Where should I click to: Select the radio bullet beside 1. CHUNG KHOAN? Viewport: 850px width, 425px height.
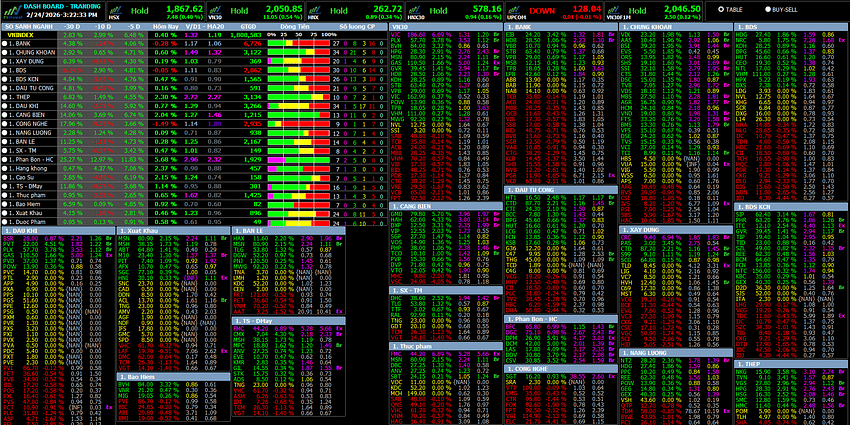point(4,53)
